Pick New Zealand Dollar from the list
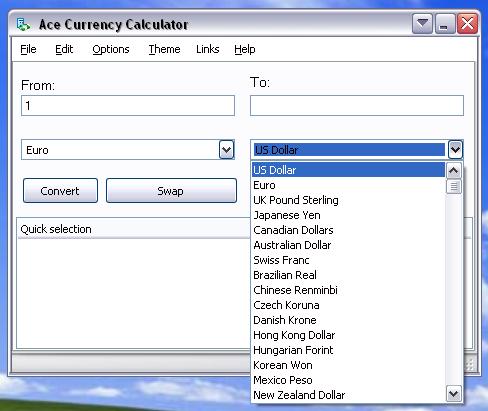 (348, 395)
